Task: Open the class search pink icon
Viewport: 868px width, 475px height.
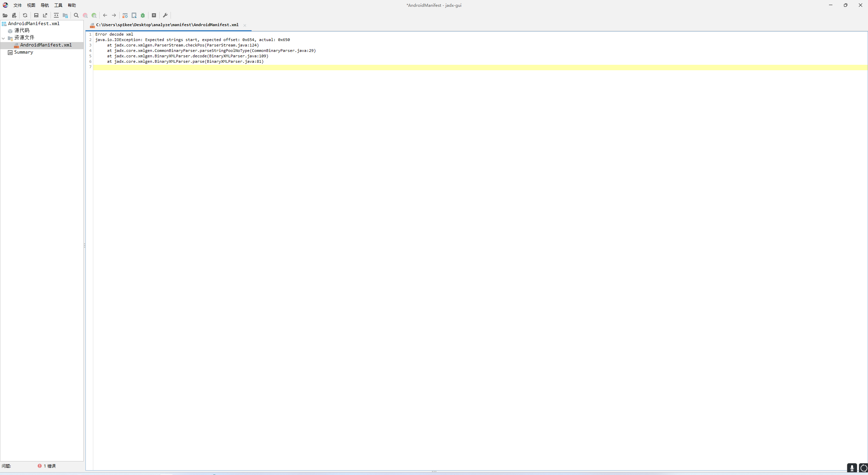Action: (85, 15)
